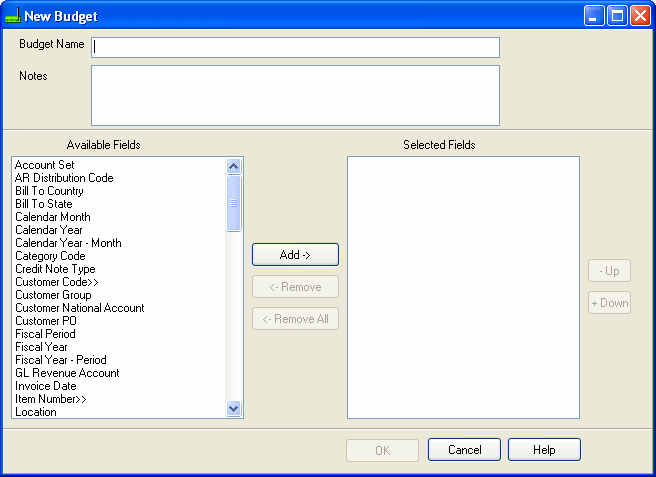Click the Cancel button

(x=464, y=450)
